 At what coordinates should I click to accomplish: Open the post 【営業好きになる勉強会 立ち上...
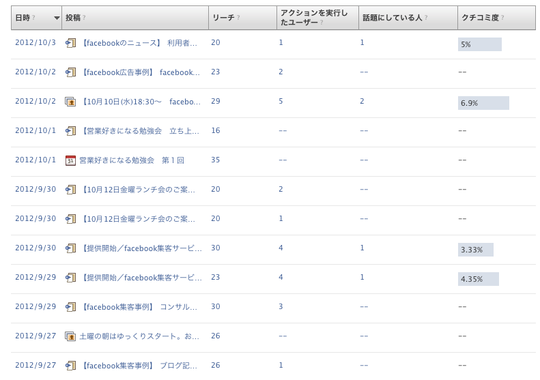pyautogui.click(x=140, y=131)
